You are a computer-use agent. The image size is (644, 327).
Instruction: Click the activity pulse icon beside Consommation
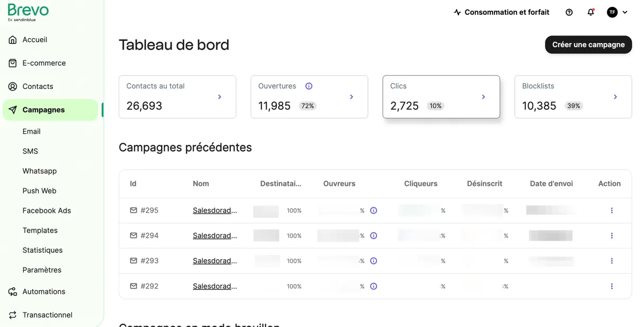[x=458, y=12]
